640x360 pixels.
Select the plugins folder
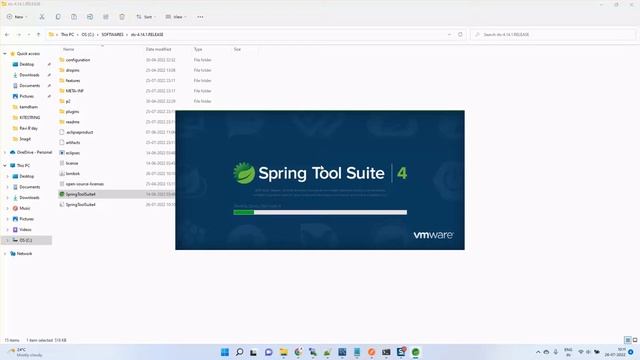(72, 111)
